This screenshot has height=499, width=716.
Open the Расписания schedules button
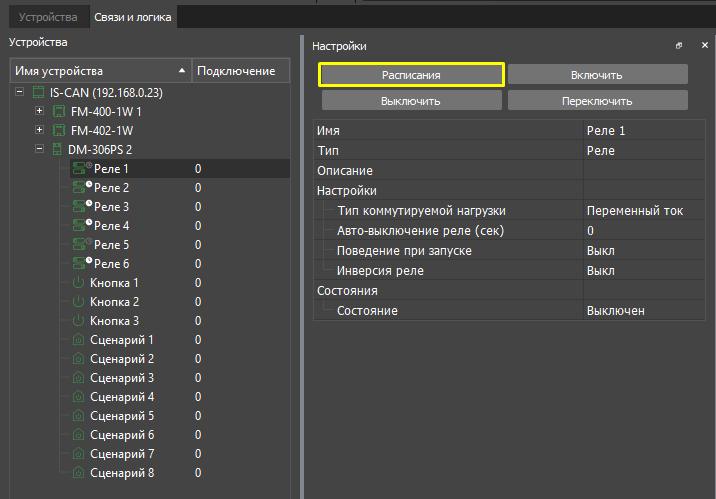coord(411,75)
